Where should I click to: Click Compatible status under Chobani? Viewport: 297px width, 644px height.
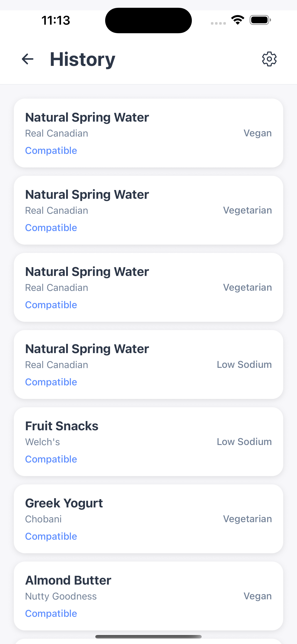(51, 536)
